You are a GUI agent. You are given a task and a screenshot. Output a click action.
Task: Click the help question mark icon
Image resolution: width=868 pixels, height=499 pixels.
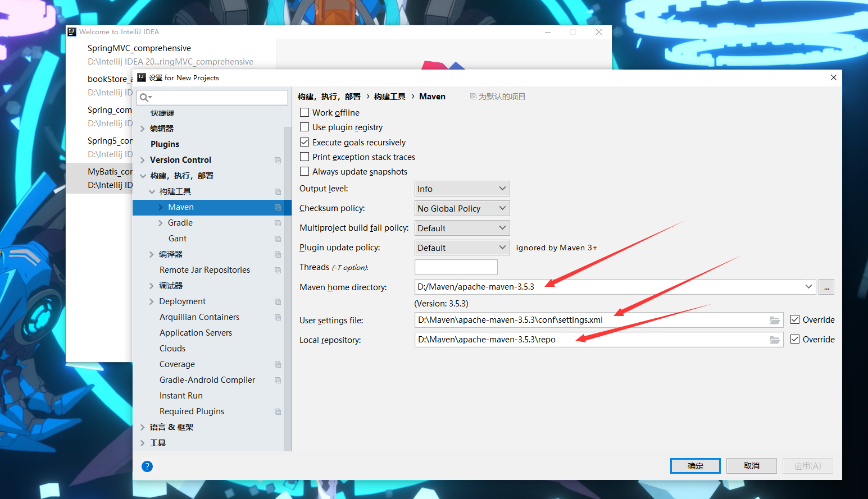147,466
